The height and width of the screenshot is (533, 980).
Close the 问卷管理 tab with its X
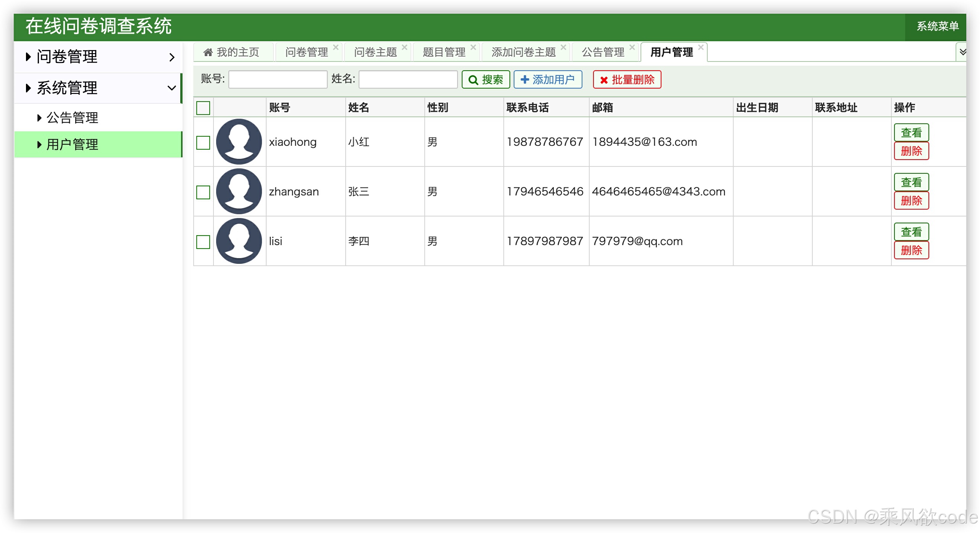[336, 47]
